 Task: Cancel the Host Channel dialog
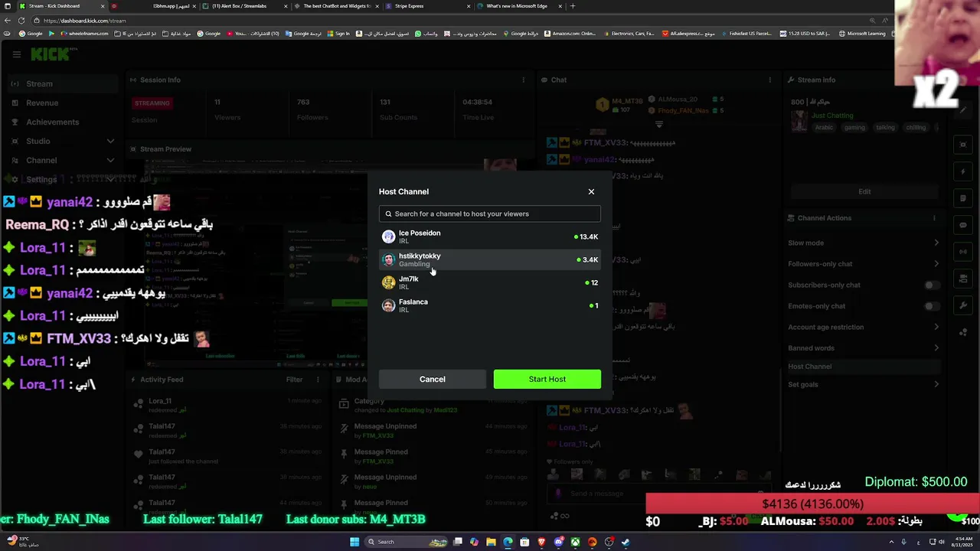[432, 379]
